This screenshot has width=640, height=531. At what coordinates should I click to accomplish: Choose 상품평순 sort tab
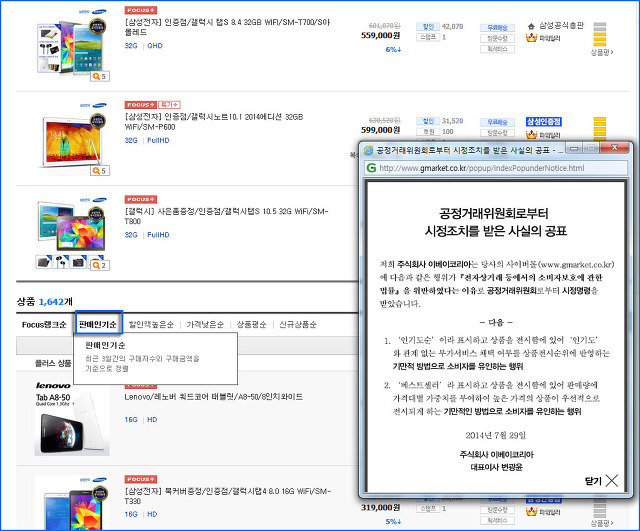tap(252, 324)
